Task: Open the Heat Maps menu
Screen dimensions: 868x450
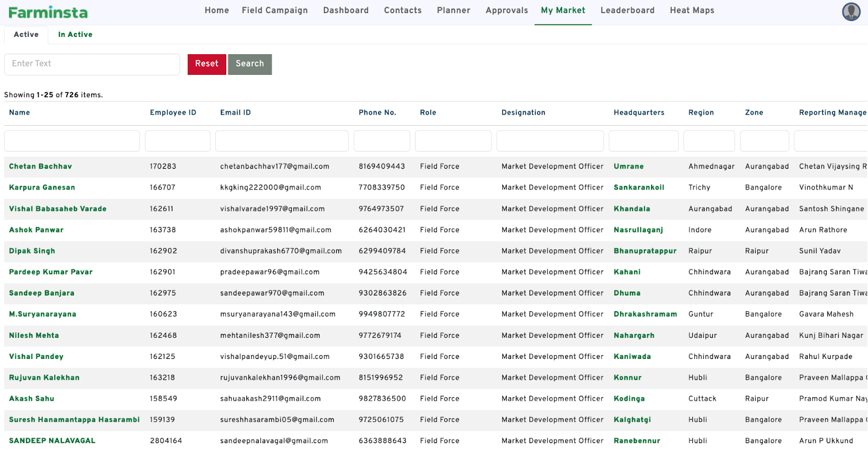Action: coord(692,10)
